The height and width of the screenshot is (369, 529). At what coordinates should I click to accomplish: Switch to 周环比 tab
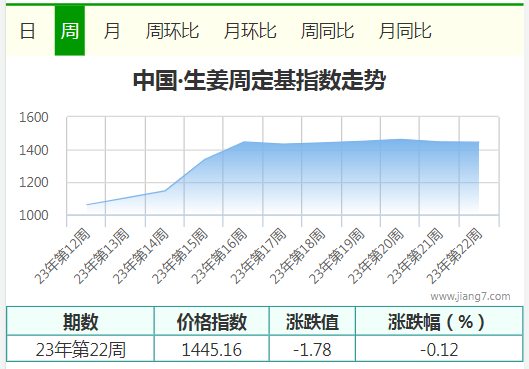(x=172, y=31)
